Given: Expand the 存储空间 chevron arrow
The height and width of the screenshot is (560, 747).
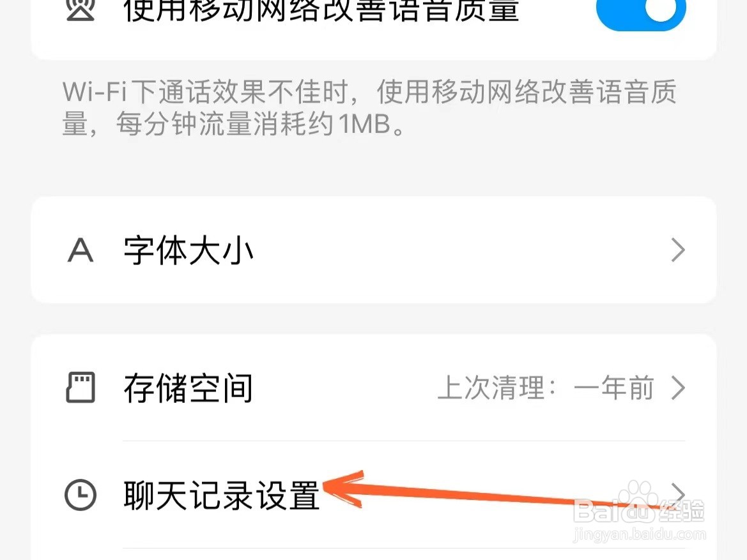Looking at the screenshot, I should pyautogui.click(x=678, y=388).
